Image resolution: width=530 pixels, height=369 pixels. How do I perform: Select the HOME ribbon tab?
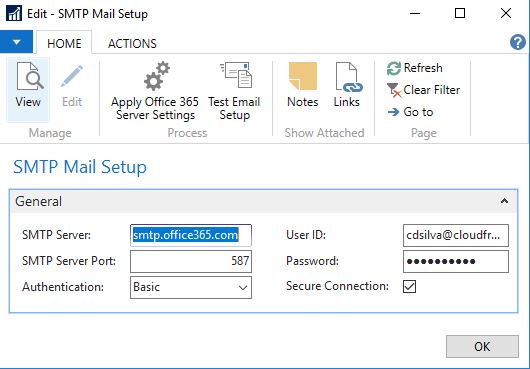(64, 44)
